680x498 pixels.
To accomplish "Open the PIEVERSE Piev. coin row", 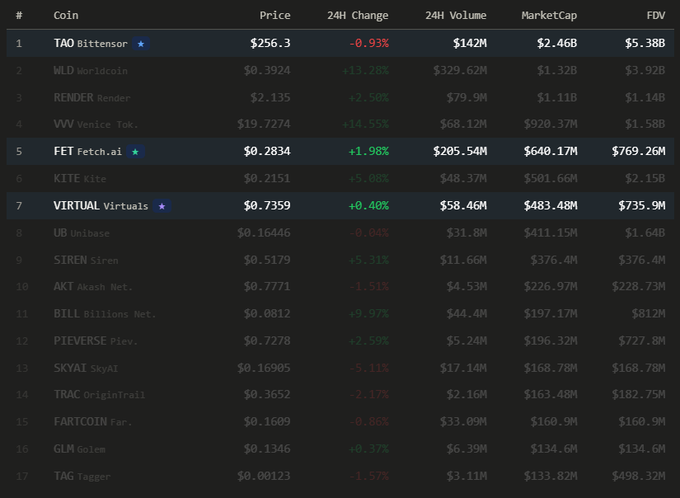I will pos(340,341).
